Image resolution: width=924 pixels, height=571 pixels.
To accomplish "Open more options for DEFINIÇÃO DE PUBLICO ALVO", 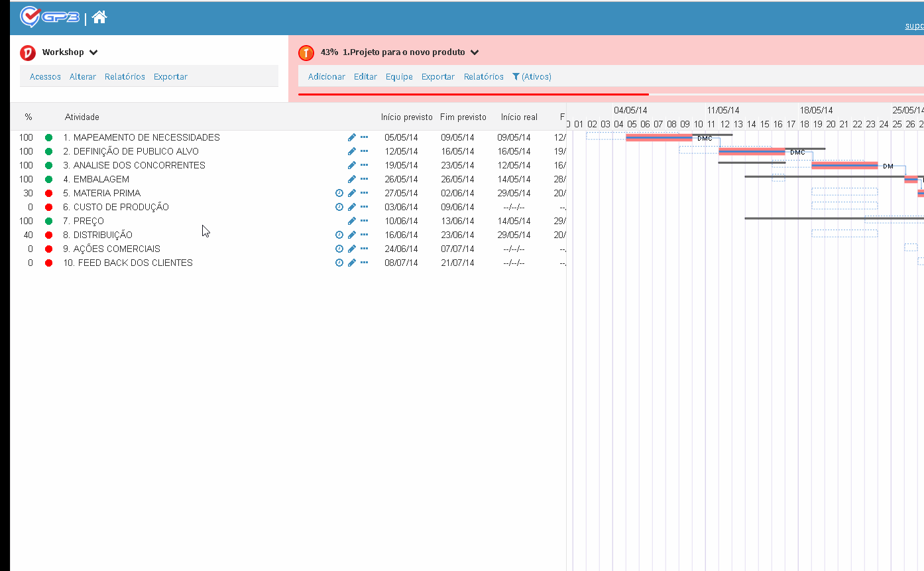I will [x=364, y=151].
